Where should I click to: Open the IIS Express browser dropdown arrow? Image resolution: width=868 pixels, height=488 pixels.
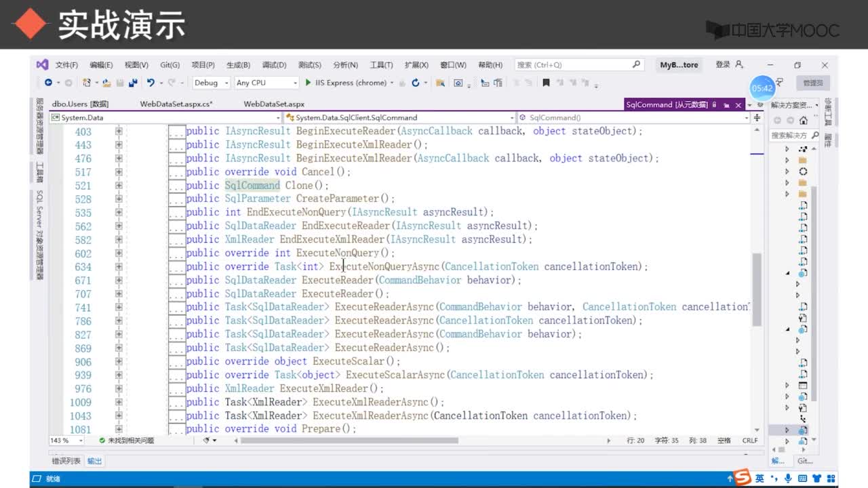click(392, 83)
